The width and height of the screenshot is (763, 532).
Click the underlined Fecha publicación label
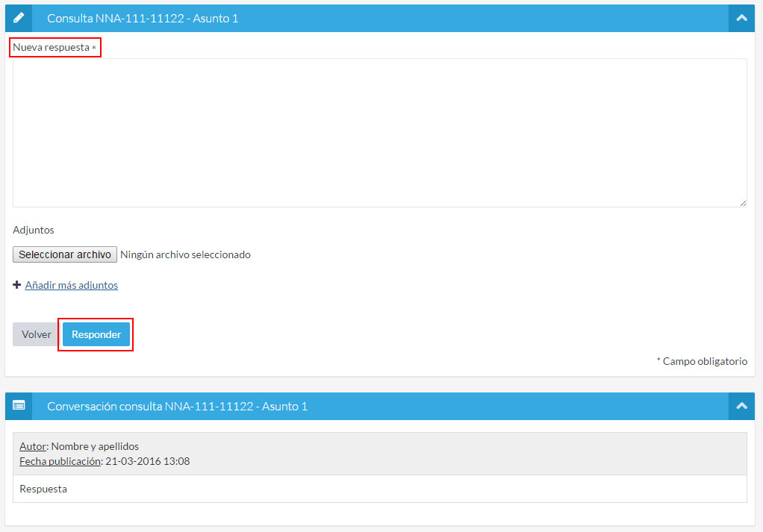click(x=60, y=461)
